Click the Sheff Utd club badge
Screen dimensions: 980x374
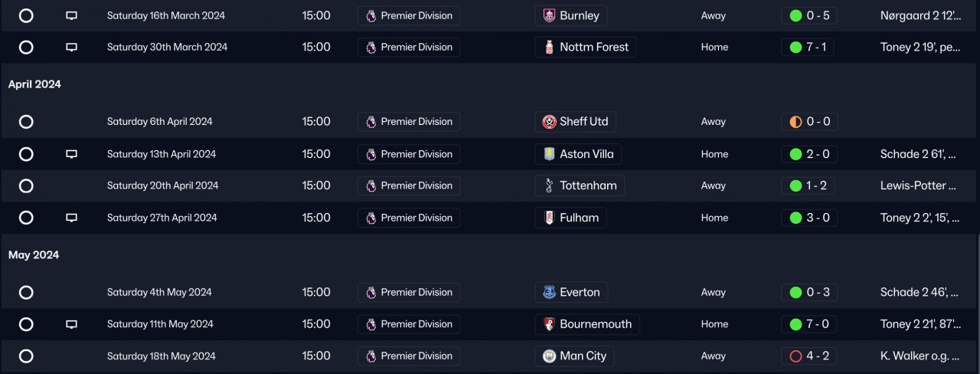tap(548, 122)
